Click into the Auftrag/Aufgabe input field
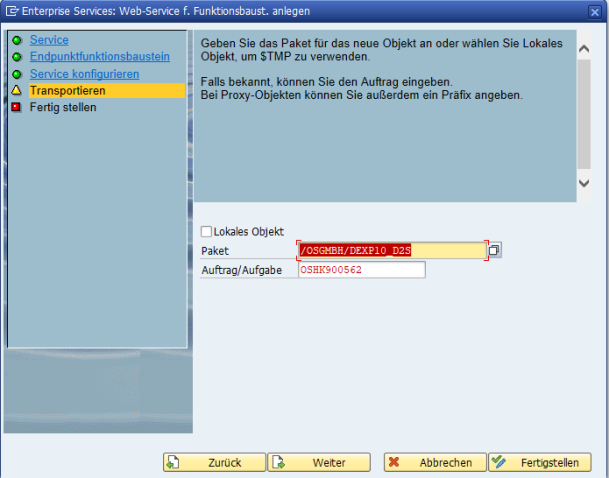 point(361,270)
